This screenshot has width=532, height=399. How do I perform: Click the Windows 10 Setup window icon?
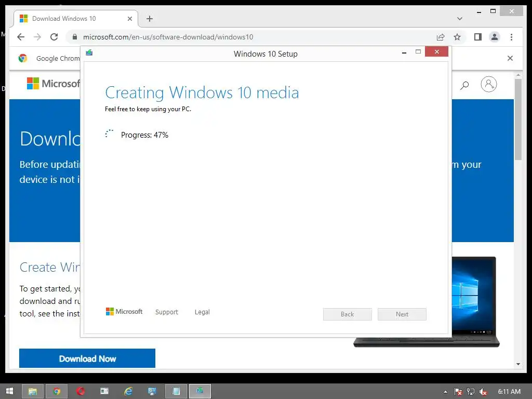point(89,52)
